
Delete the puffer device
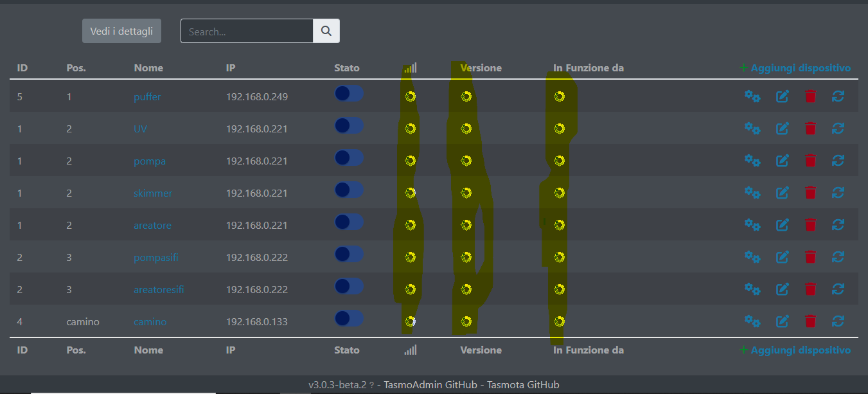[x=811, y=96]
